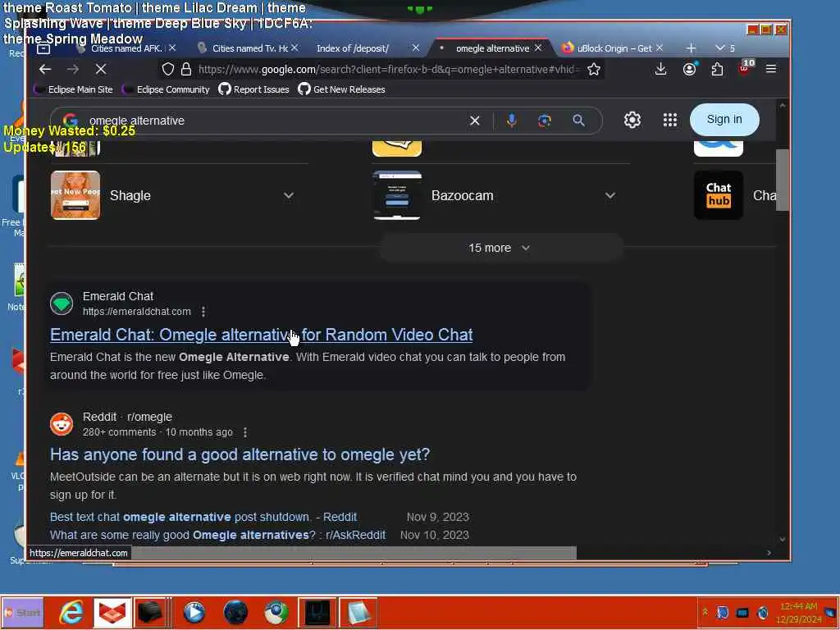Viewport: 840px width, 630px height.
Task: Close the Index of /deposit/ tab
Action: [416, 48]
